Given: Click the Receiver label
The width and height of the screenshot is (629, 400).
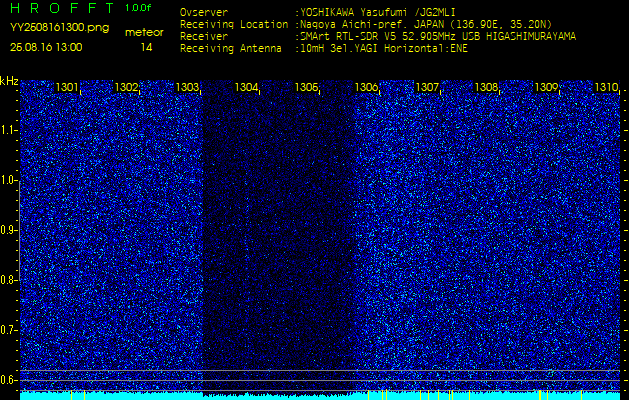Looking at the screenshot, I should pyautogui.click(x=204, y=37).
